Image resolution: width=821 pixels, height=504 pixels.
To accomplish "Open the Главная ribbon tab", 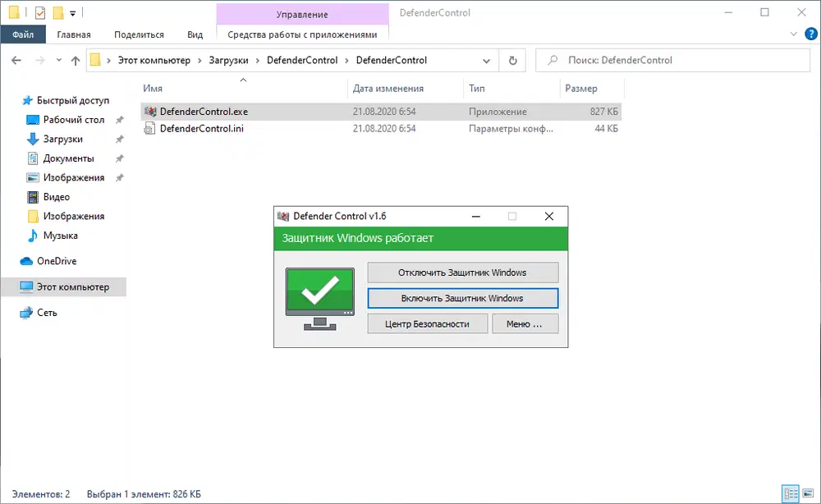I will (74, 34).
